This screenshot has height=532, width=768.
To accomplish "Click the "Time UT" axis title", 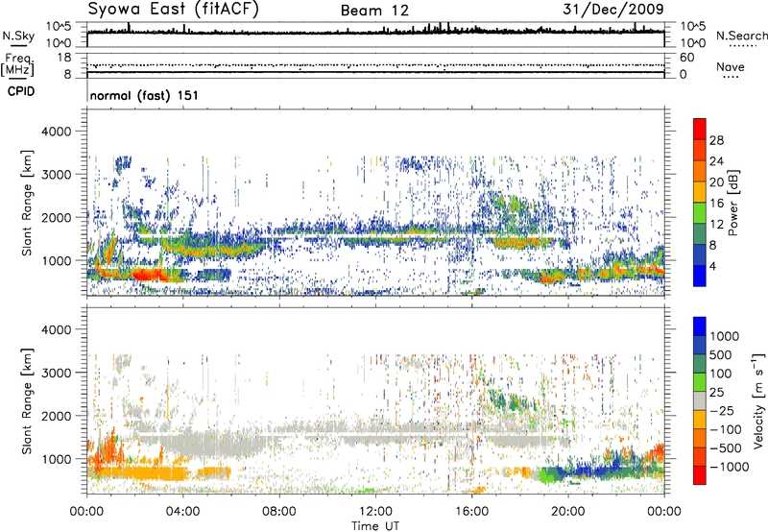I will (x=375, y=526).
